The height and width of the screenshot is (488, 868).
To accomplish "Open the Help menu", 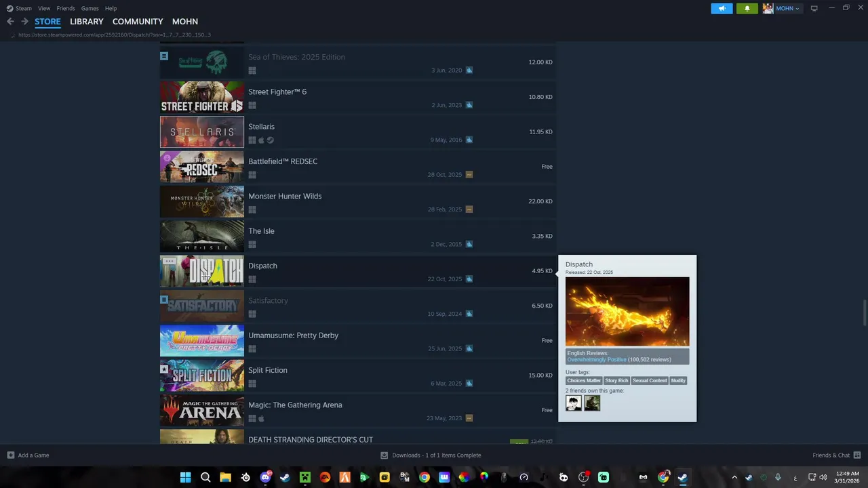I will [x=111, y=8].
